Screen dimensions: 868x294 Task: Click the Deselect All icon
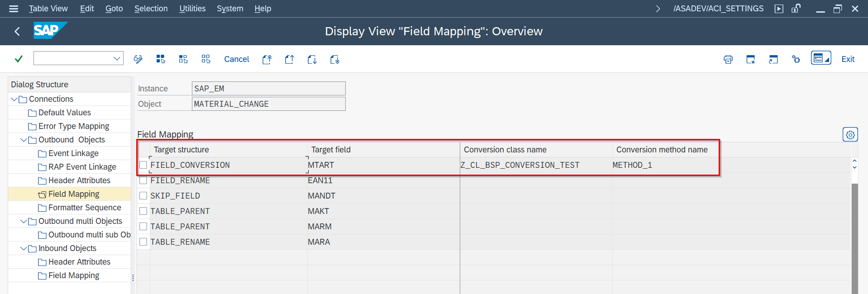pos(206,59)
